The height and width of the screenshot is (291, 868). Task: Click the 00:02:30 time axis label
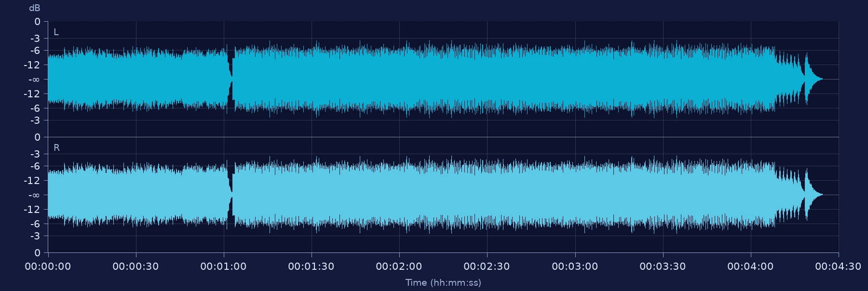click(x=487, y=266)
